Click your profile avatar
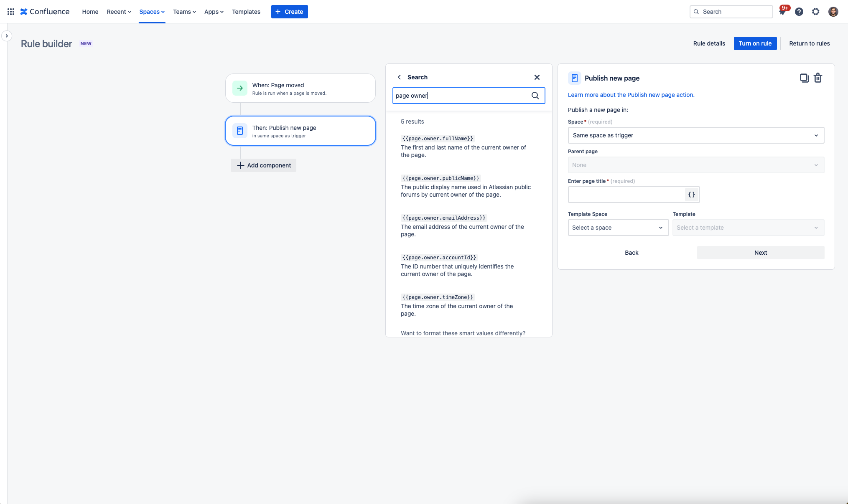 (833, 12)
